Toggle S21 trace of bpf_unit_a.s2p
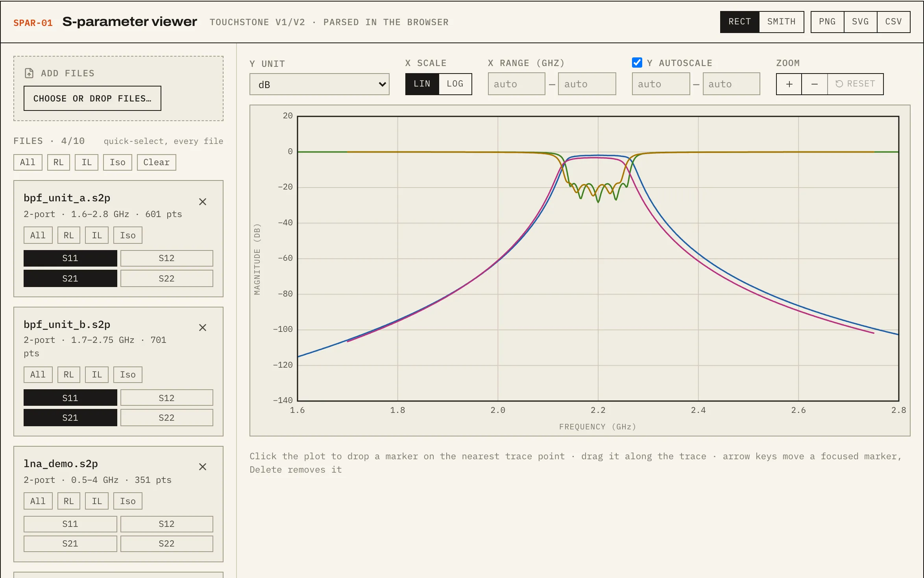The height and width of the screenshot is (578, 924). (70, 279)
